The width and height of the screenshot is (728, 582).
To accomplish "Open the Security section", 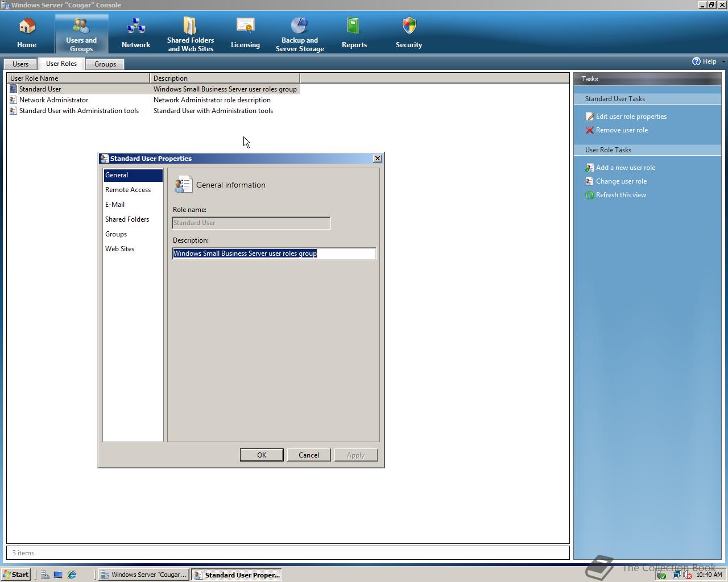I will 409,33.
